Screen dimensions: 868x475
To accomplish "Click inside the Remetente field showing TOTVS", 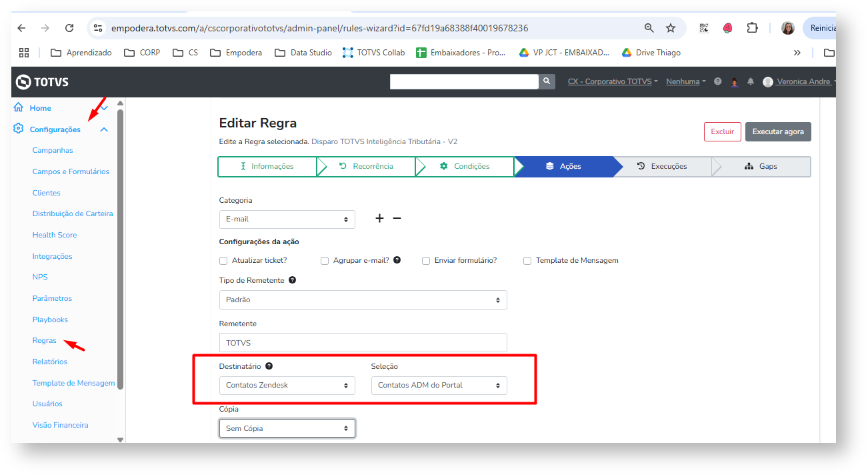I will 363,342.
